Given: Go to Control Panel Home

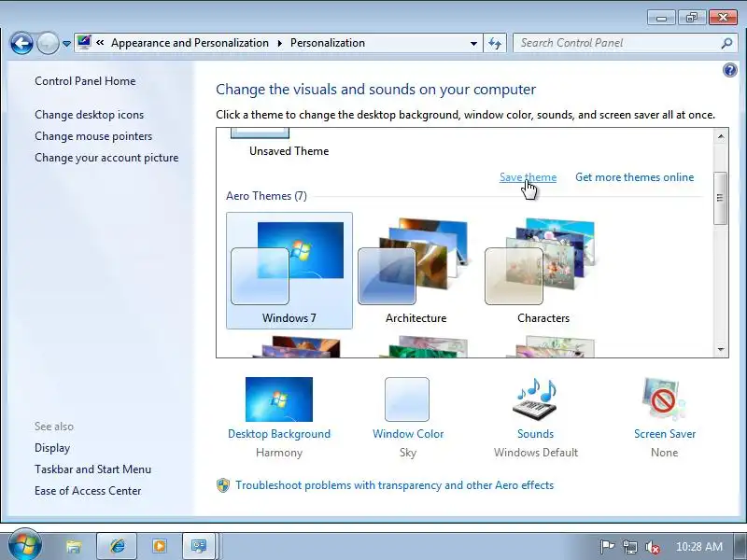Looking at the screenshot, I should [85, 81].
